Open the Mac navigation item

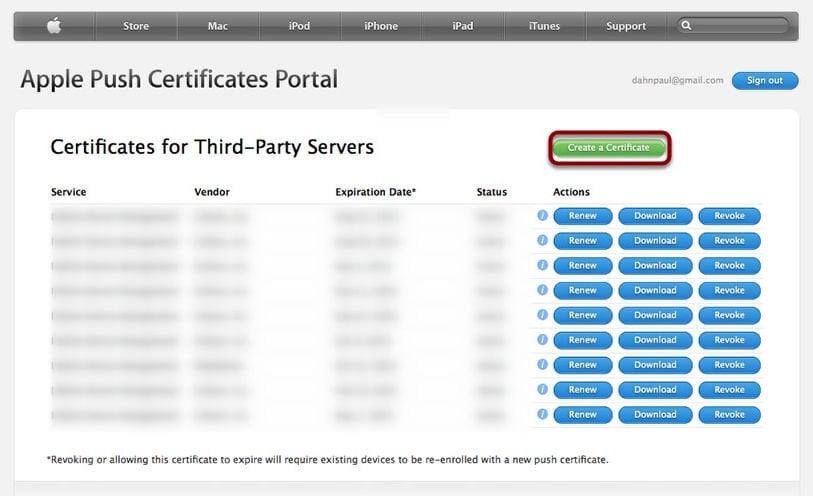click(x=218, y=26)
